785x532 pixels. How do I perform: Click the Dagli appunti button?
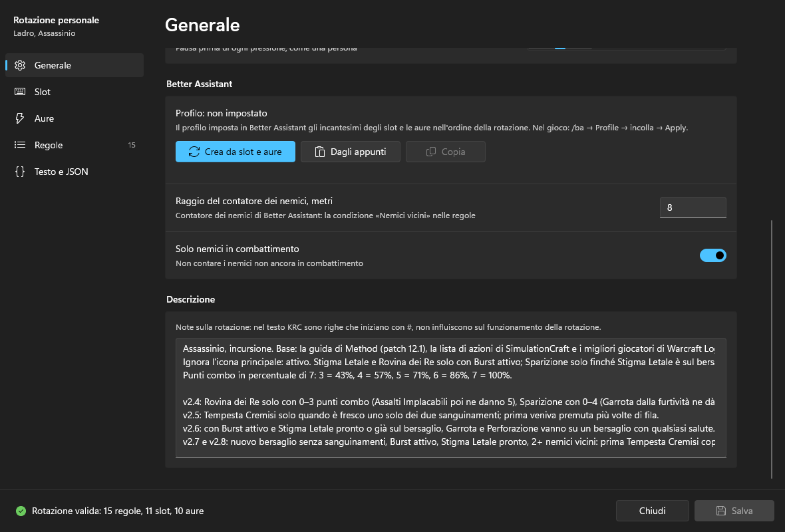click(351, 152)
